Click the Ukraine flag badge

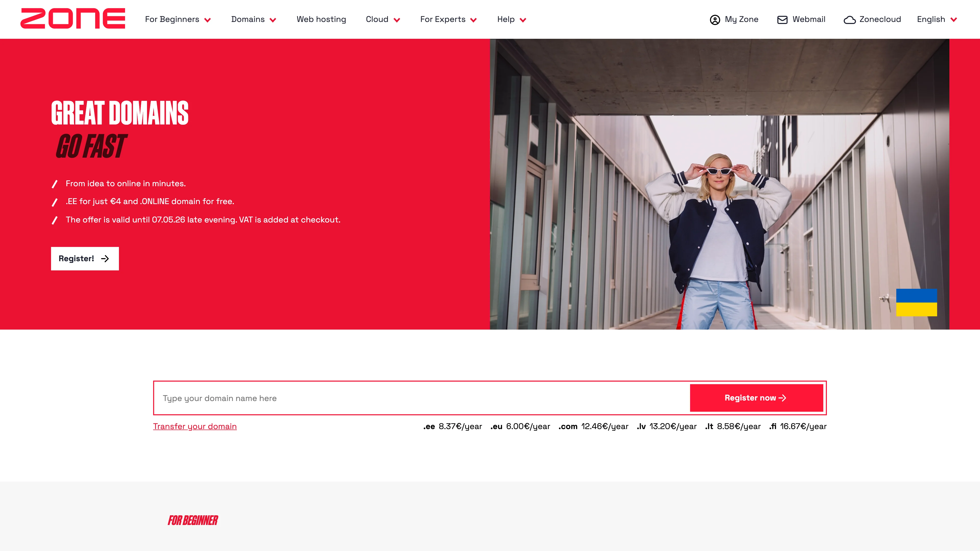click(x=916, y=302)
